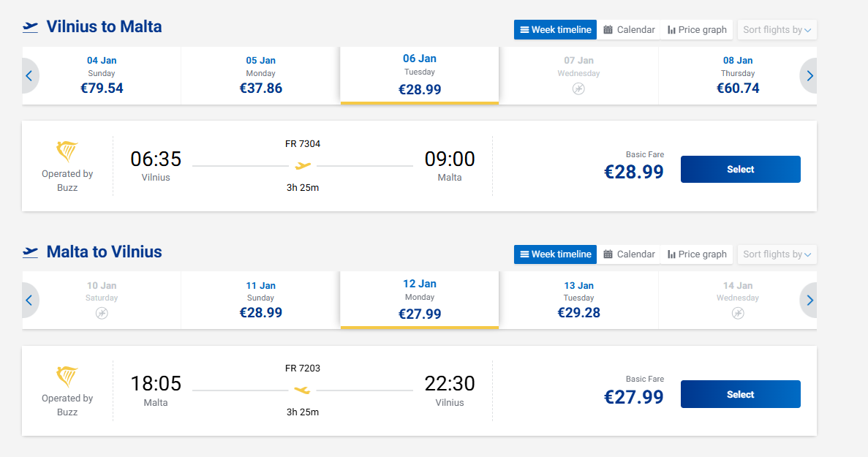Click the yellow plane icon under FR 7304
This screenshot has height=457, width=868.
click(303, 166)
